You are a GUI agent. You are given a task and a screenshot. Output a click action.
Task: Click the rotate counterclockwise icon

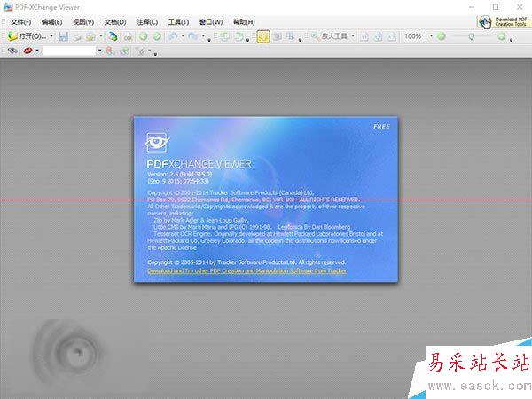tap(224, 36)
